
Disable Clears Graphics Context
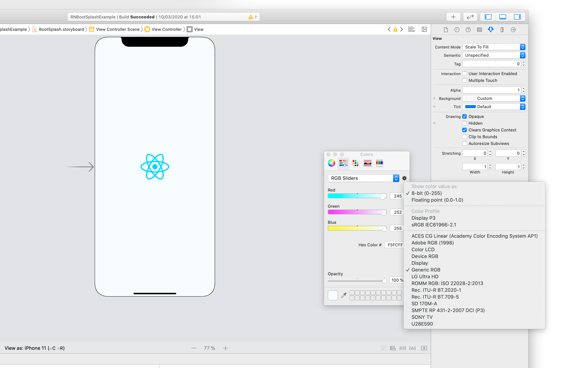465,130
